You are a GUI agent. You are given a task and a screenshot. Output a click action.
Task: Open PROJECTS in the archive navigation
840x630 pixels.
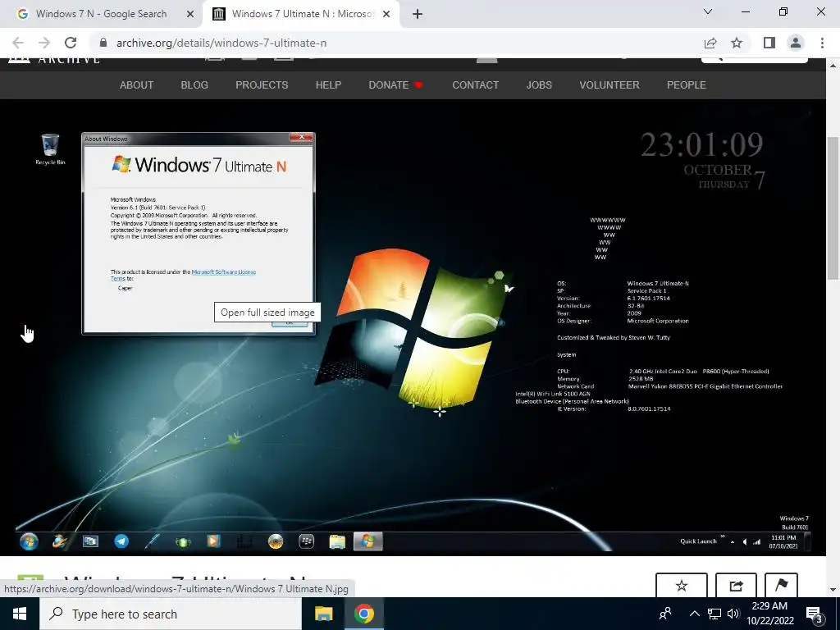point(262,85)
